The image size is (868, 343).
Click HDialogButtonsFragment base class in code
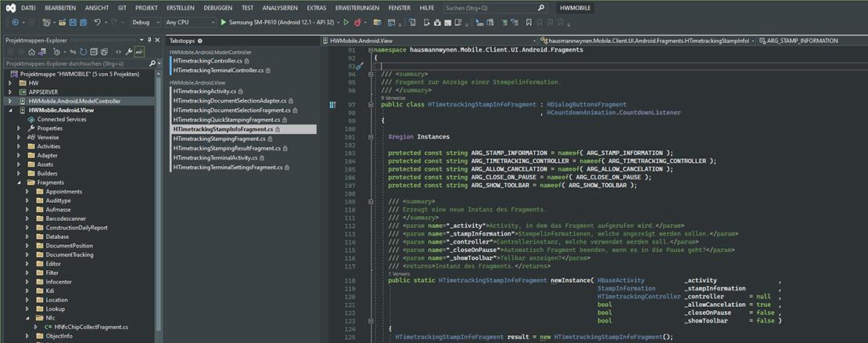(586, 104)
